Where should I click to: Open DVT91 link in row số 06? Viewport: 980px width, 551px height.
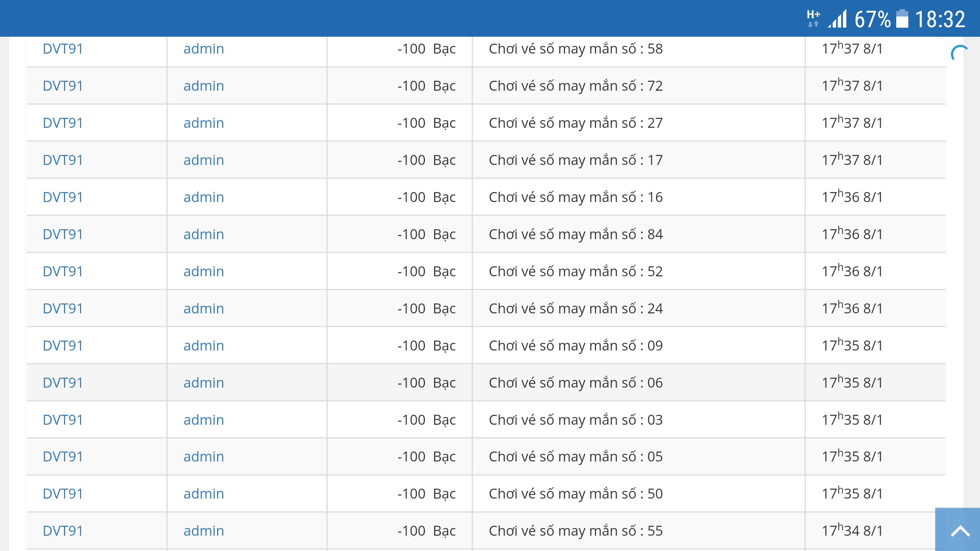[x=63, y=383]
